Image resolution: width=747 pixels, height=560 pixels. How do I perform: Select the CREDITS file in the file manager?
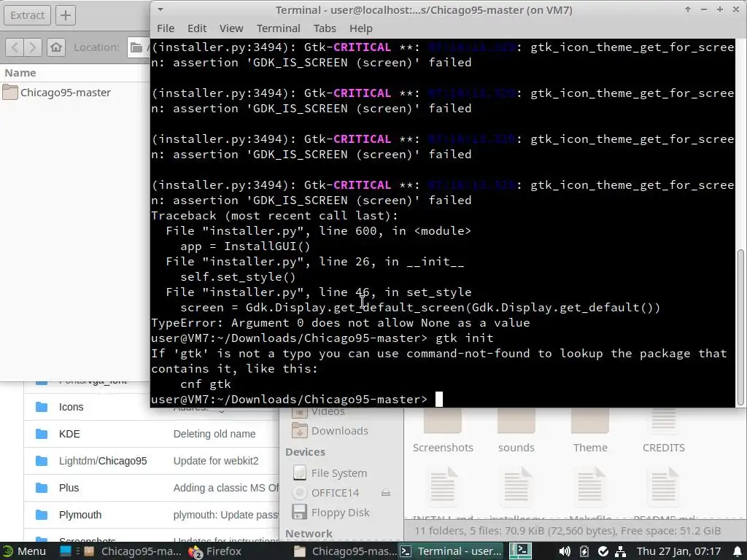click(664, 431)
